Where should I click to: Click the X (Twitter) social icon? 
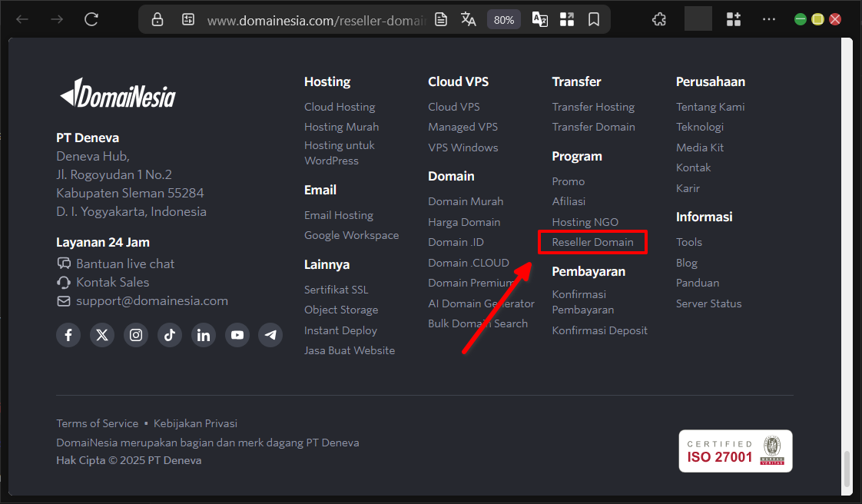click(102, 335)
